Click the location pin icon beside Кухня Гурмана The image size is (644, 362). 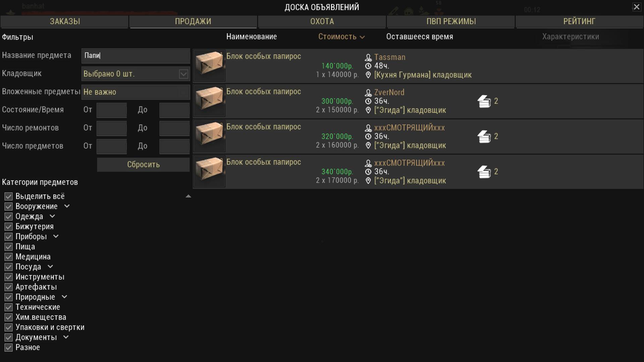368,75
